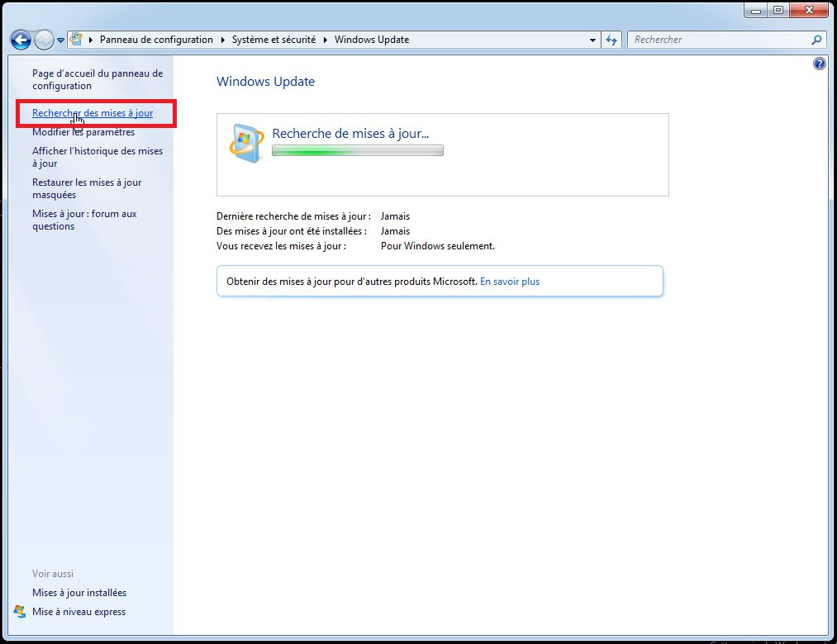Open Page d'accueil du panneau de configuration

pos(97,79)
